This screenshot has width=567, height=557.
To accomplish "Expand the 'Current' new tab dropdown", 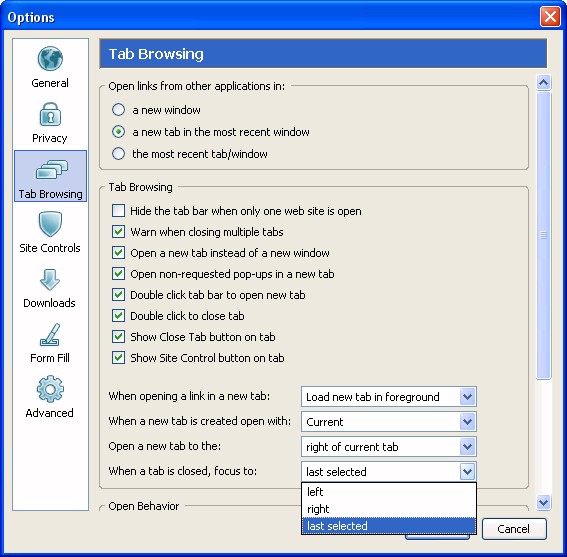I will (x=389, y=422).
